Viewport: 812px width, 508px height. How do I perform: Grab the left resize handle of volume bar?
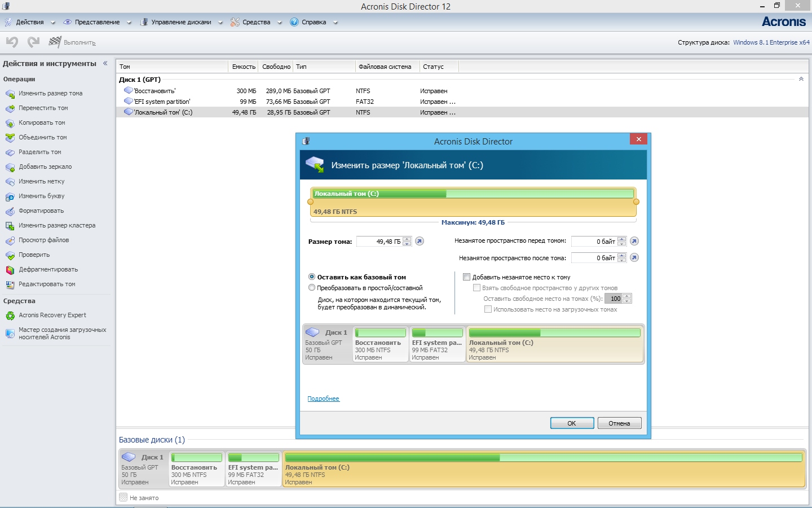pyautogui.click(x=310, y=202)
